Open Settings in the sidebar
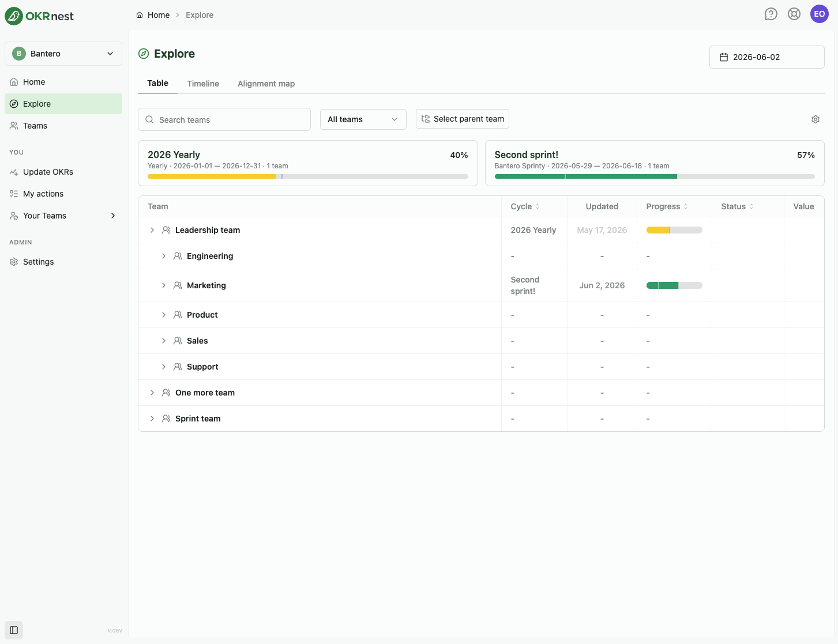 click(x=63, y=262)
